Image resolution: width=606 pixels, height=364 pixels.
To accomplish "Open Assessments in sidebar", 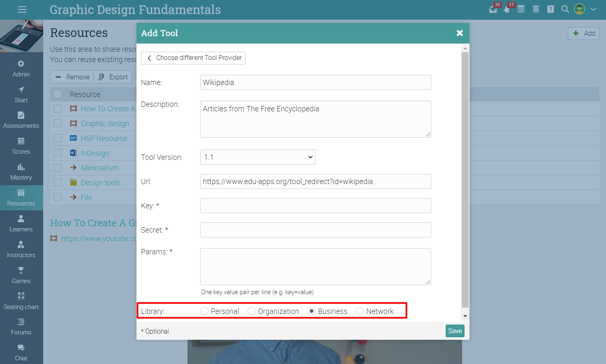I will (21, 120).
